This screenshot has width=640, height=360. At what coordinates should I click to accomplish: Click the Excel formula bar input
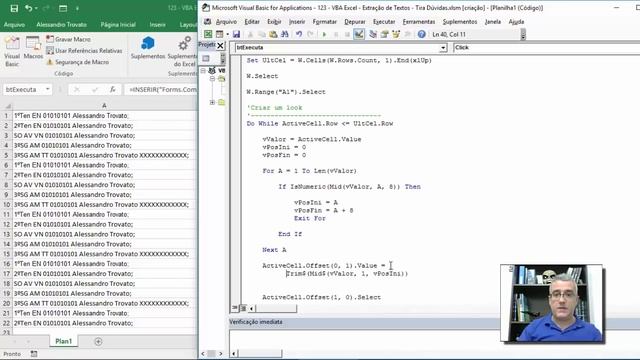coord(161,89)
